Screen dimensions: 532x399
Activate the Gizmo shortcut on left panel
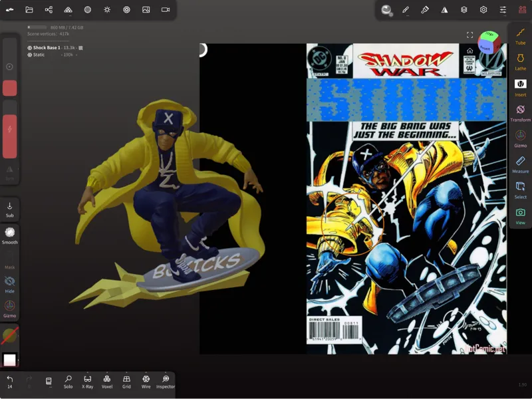coord(9,309)
